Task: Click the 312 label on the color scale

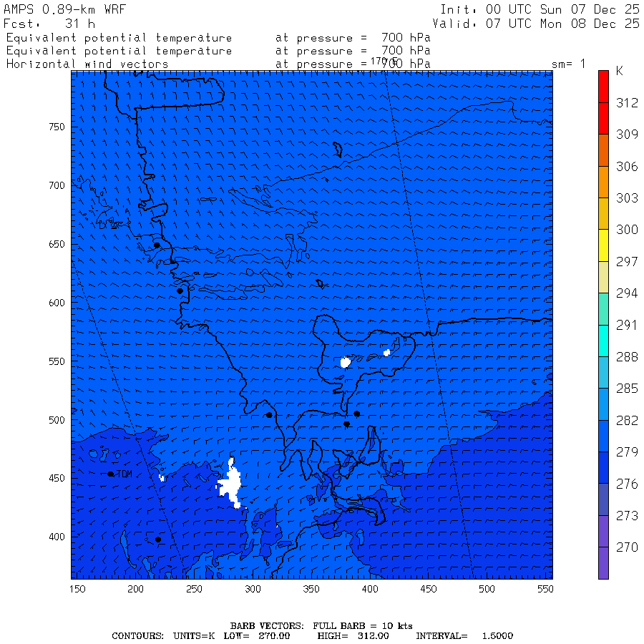Action: (627, 103)
